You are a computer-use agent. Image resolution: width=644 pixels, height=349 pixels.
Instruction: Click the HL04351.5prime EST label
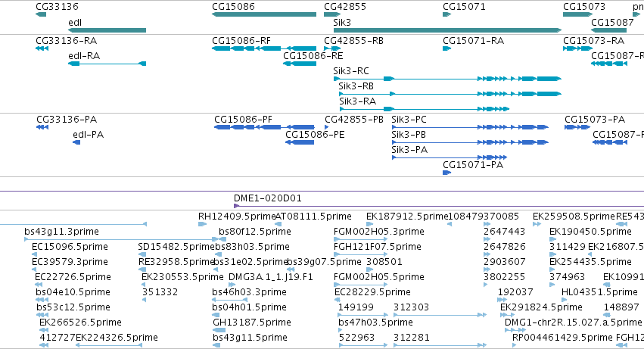pyautogui.click(x=599, y=292)
